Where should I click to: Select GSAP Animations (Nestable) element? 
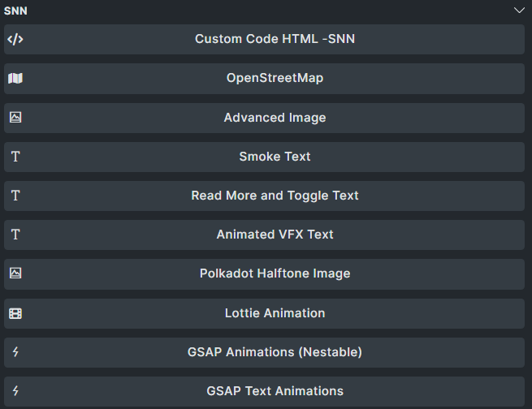pyautogui.click(x=264, y=352)
